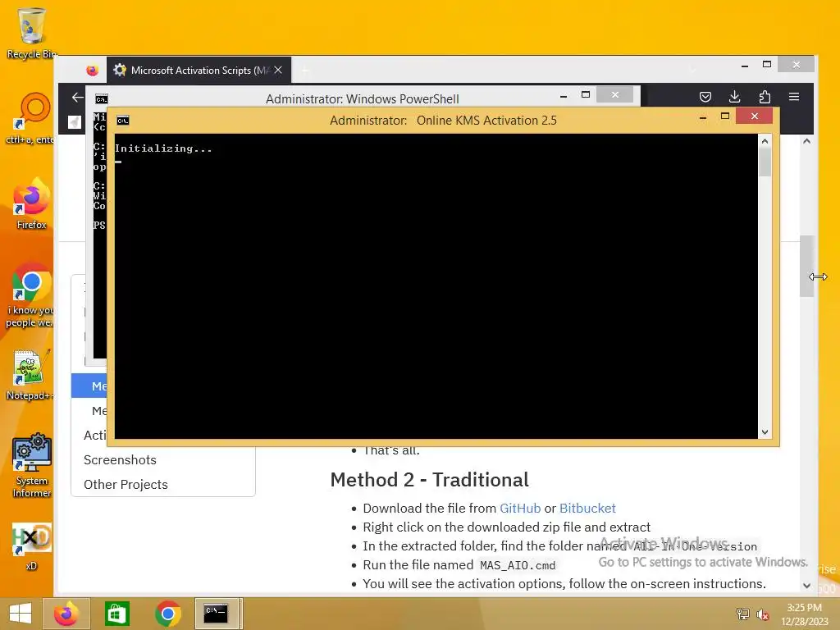
Task: Click the muted volume tray icon
Action: (762, 614)
